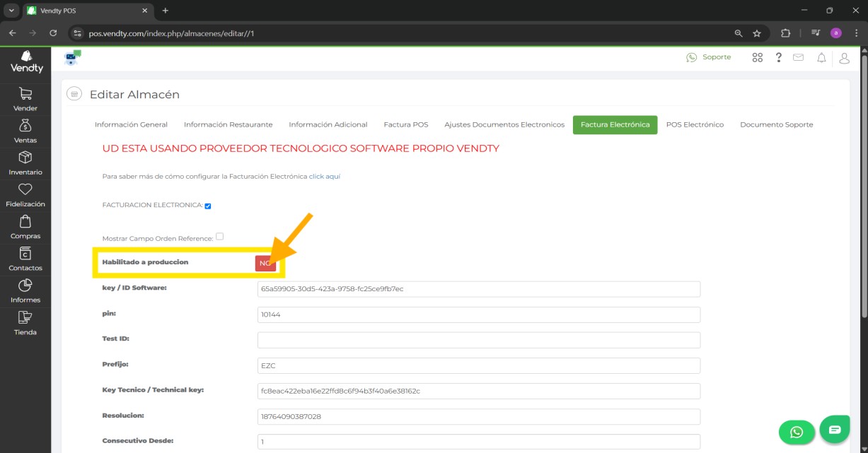868x453 pixels.
Task: Bookmark this page with the star
Action: point(757,33)
